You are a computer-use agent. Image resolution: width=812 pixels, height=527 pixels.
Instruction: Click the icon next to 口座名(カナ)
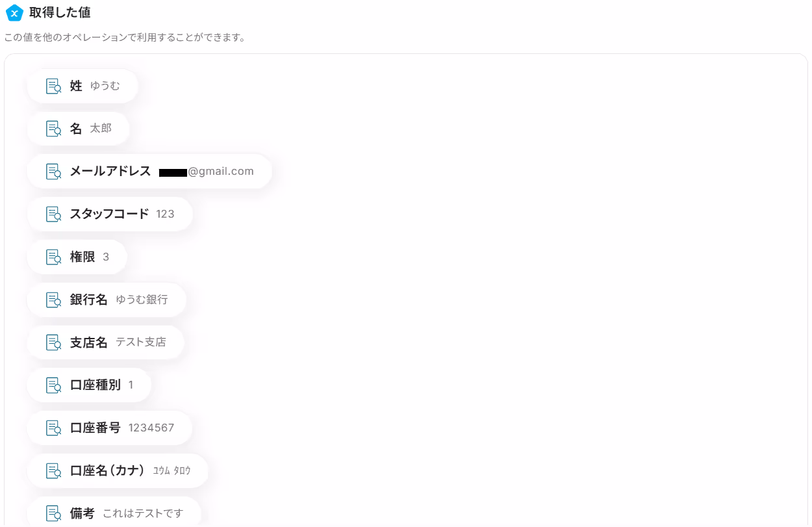coord(54,471)
